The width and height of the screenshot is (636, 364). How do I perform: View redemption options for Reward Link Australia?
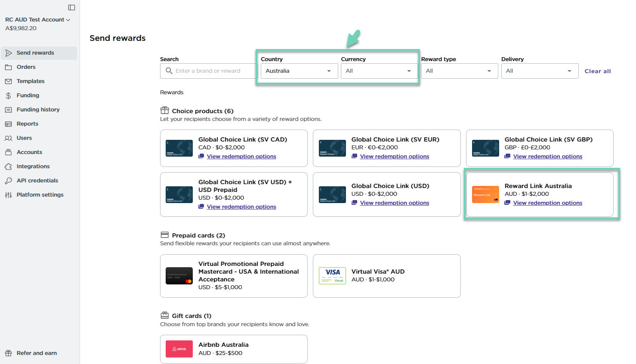coord(547,203)
